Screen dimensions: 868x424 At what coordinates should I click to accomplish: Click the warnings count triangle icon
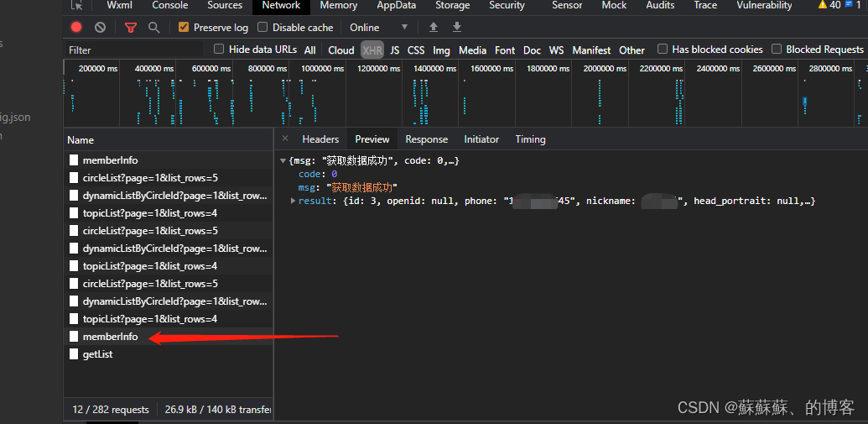[823, 5]
